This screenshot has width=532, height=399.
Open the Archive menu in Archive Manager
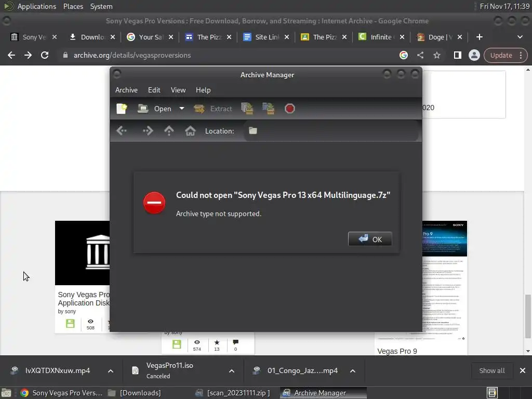(126, 90)
